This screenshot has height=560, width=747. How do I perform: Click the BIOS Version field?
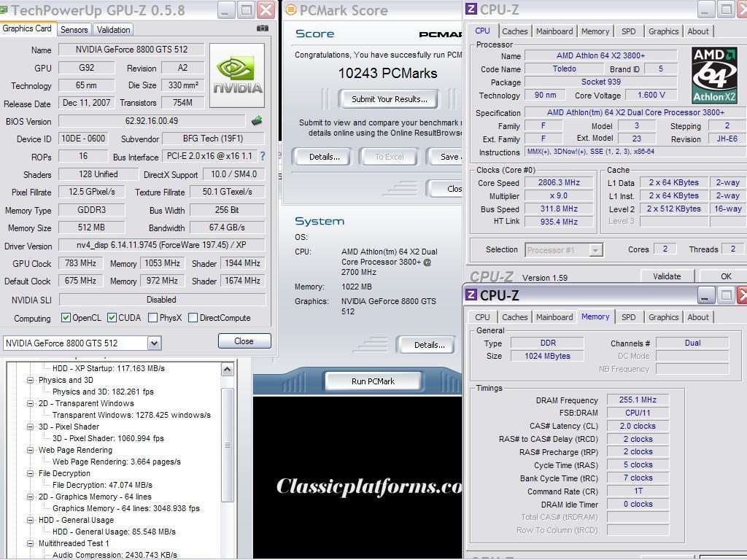click(x=152, y=121)
